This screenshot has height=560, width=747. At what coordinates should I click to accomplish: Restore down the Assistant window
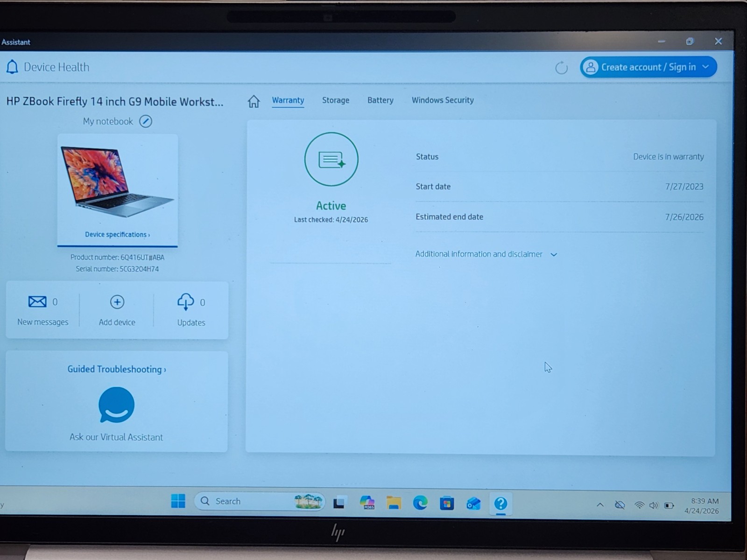pyautogui.click(x=690, y=42)
